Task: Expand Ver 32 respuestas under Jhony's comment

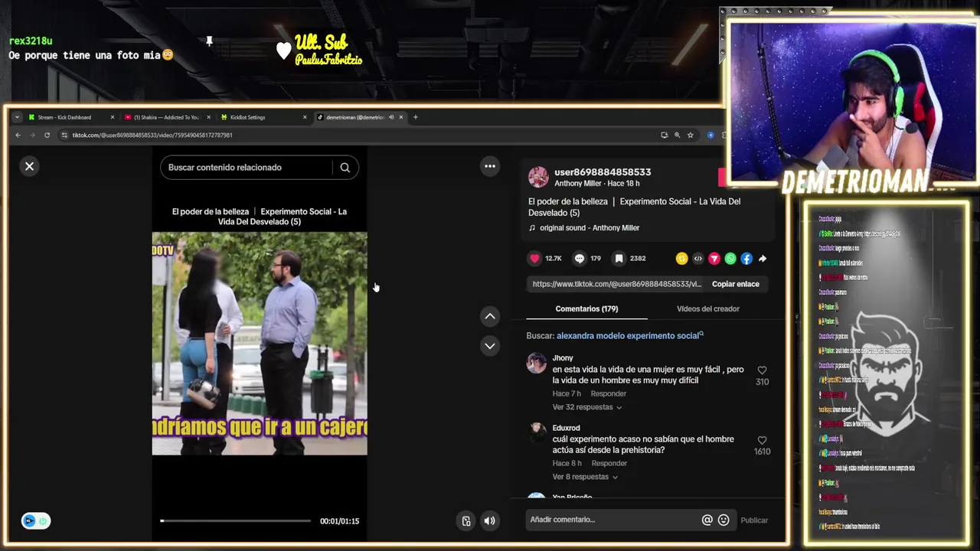Action: tap(587, 407)
